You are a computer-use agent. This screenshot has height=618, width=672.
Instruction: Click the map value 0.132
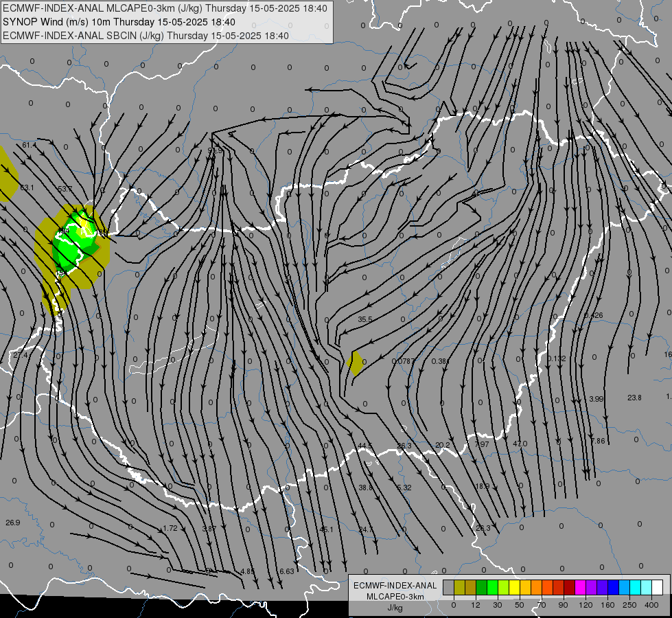click(557, 358)
